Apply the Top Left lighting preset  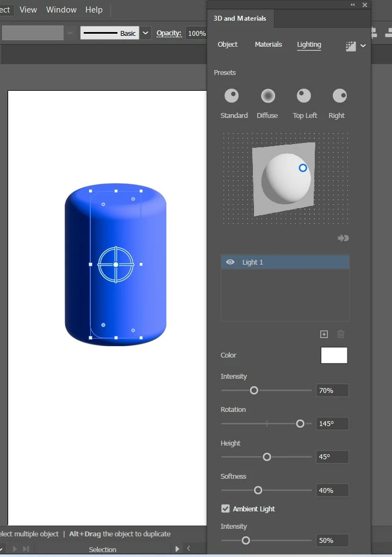(304, 96)
